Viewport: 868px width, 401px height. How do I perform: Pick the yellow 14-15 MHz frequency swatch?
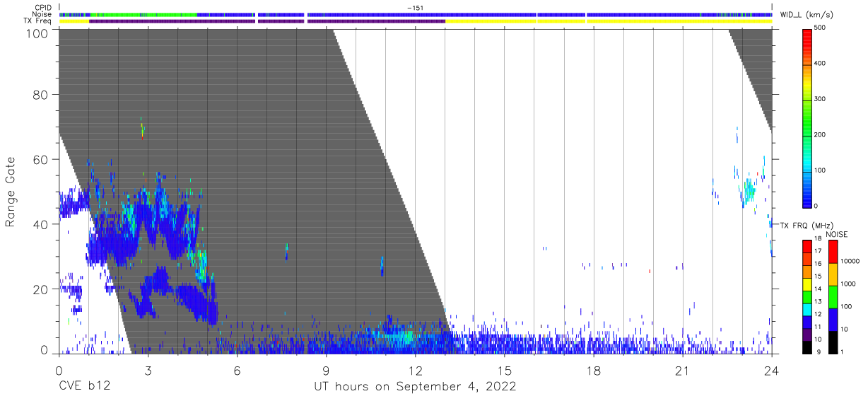pos(808,284)
